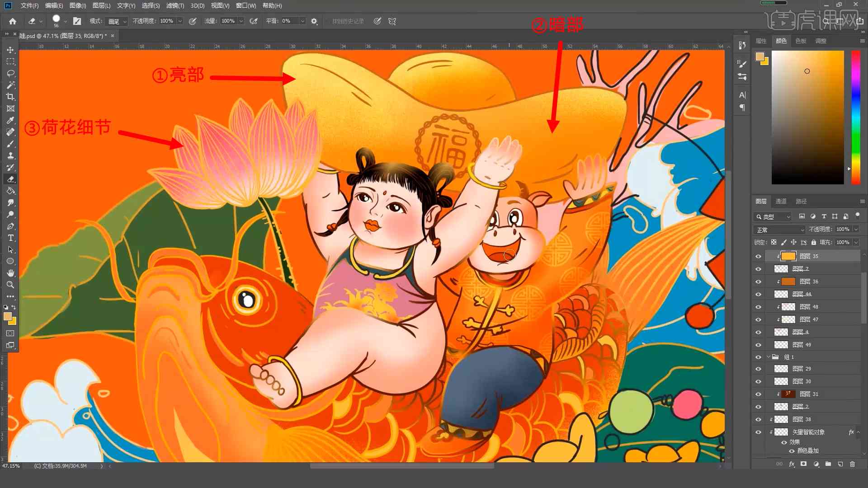Switch to the 色板 tab

pyautogui.click(x=801, y=41)
